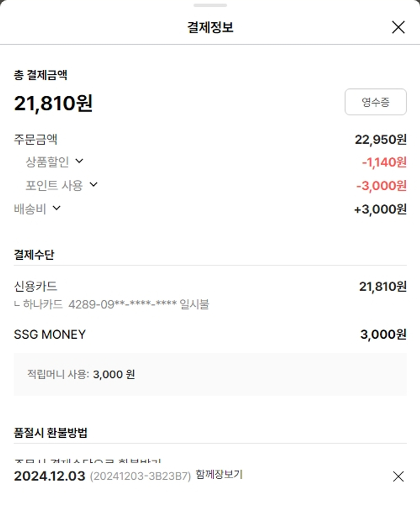Open the 영수증 receipt
This screenshot has width=420, height=519.
tap(375, 102)
